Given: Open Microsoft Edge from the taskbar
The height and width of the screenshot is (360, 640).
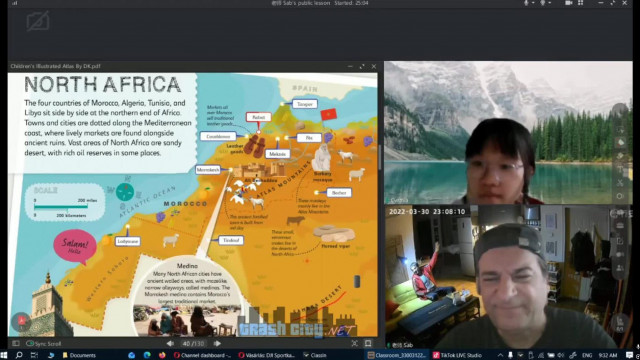Looking at the screenshot, I should 147,355.
